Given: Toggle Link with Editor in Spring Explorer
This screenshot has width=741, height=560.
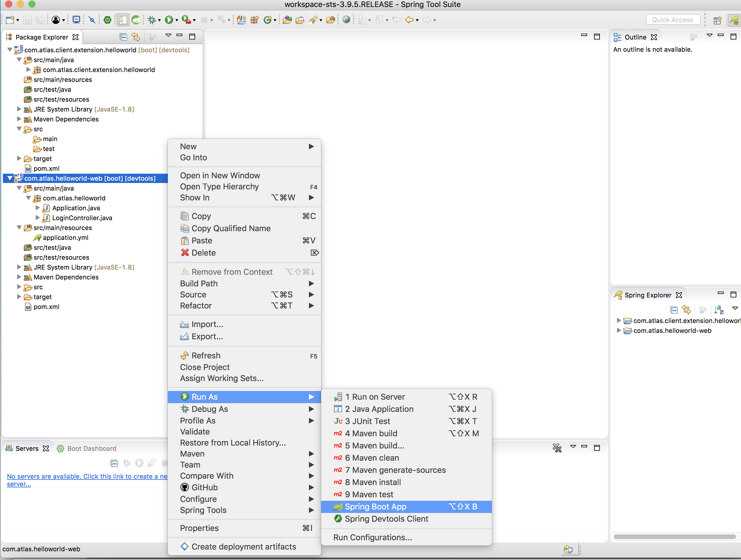Looking at the screenshot, I should coord(686,310).
